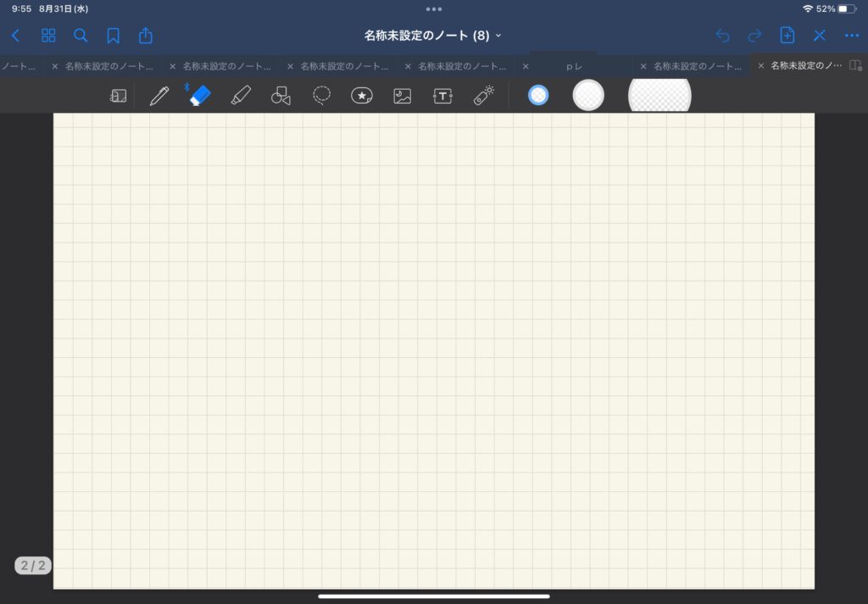868x604 pixels.
Task: Choose the medium eraser size
Action: 588,95
